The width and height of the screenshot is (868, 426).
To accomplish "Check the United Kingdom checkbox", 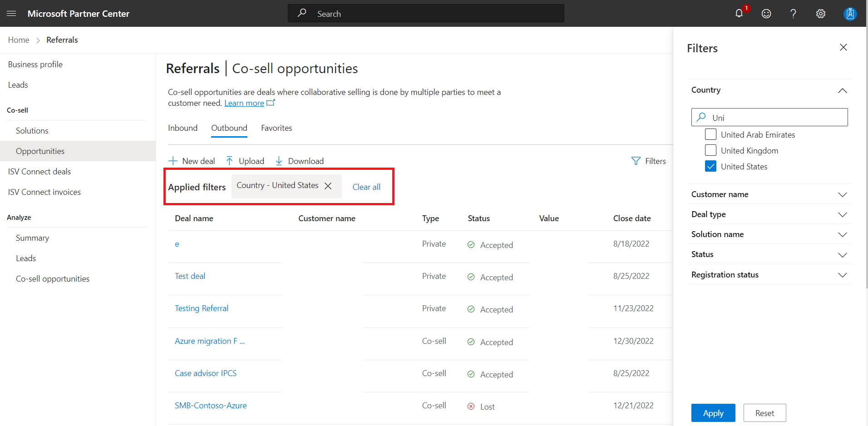I will coord(710,150).
